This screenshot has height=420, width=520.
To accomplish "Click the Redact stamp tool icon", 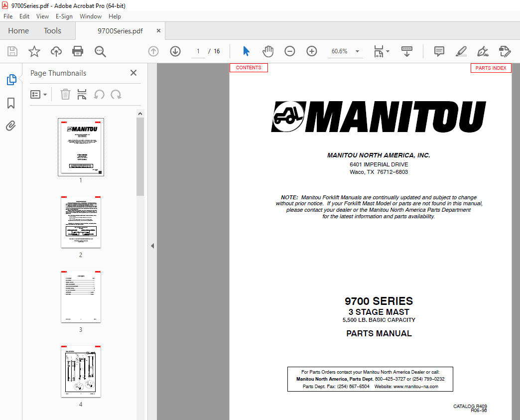I will [x=505, y=51].
